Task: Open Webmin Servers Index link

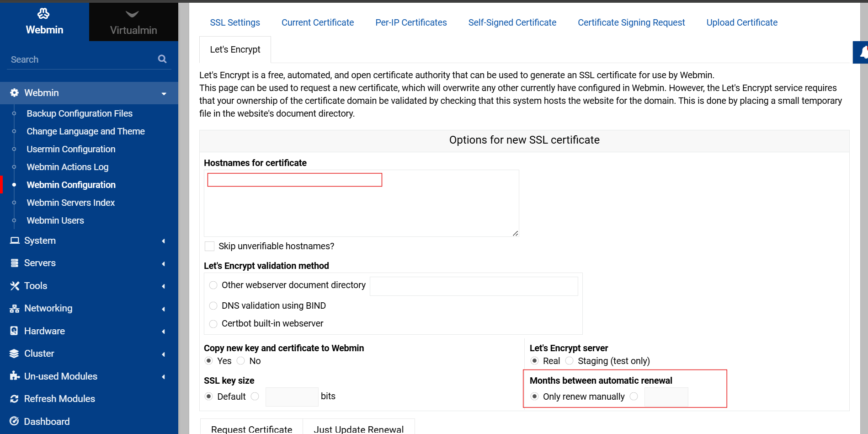Action: [71, 203]
